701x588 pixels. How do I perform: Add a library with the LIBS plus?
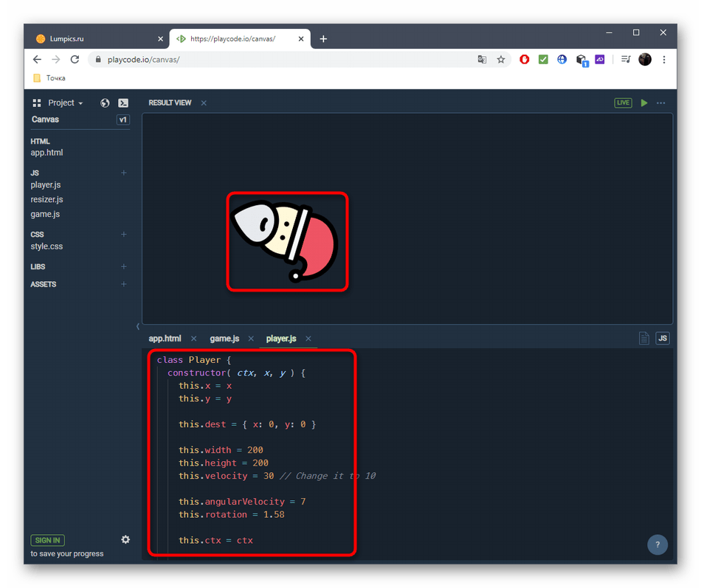tap(124, 267)
